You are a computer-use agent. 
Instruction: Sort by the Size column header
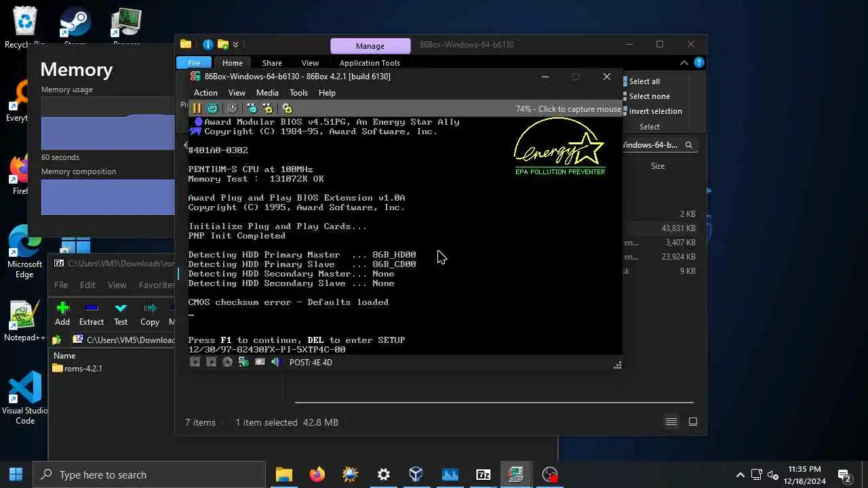(658, 166)
